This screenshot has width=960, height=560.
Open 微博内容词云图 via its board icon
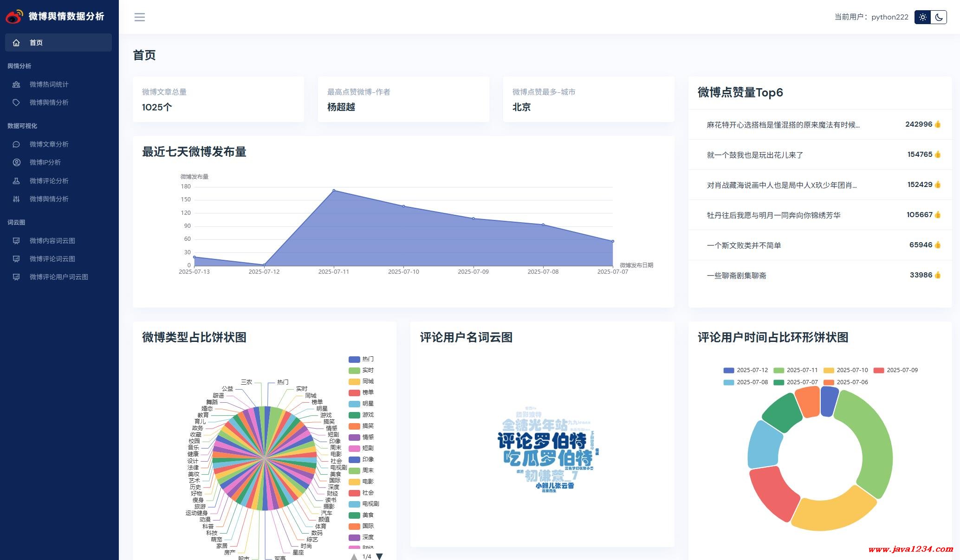pos(16,240)
